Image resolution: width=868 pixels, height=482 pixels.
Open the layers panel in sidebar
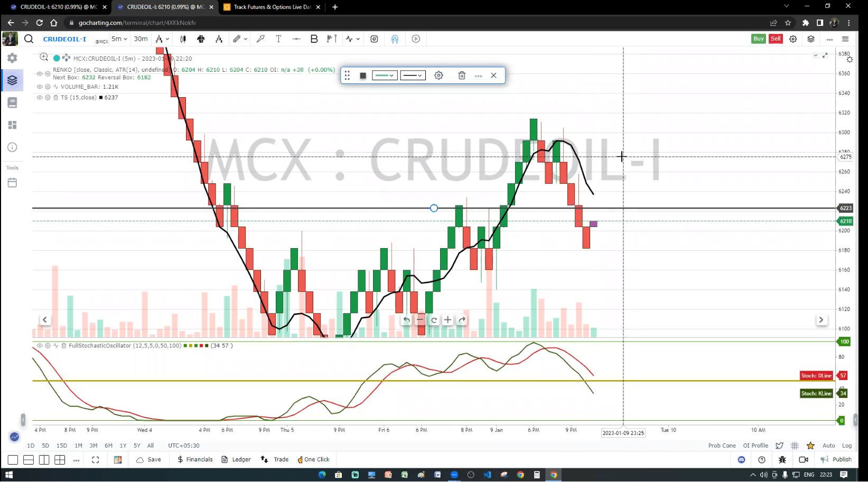tap(12, 80)
